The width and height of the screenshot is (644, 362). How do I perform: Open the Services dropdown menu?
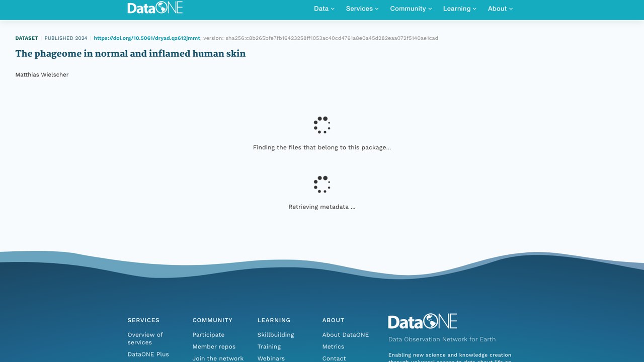[x=362, y=9]
